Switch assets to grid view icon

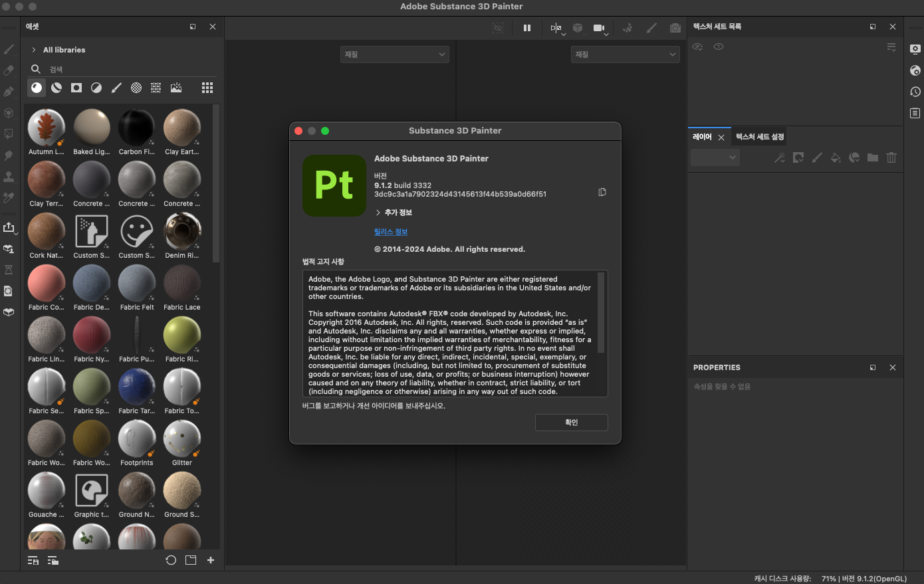pyautogui.click(x=207, y=88)
